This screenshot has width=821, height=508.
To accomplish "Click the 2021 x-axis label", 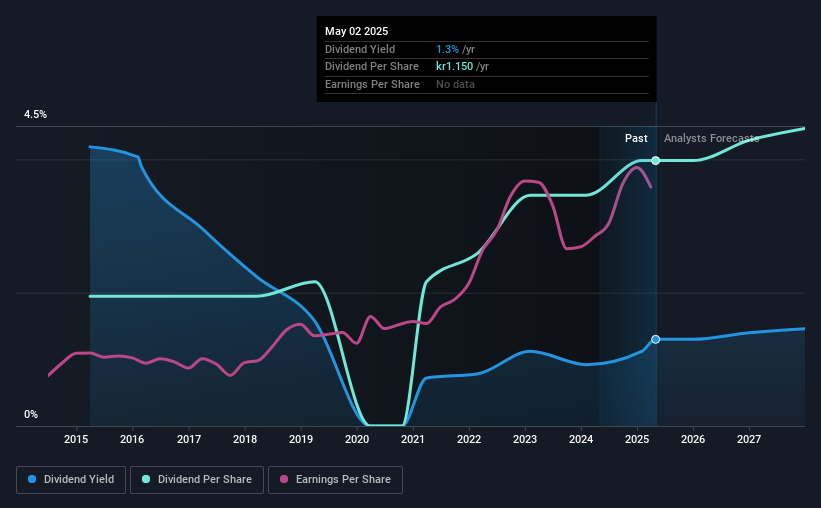I will [x=413, y=439].
